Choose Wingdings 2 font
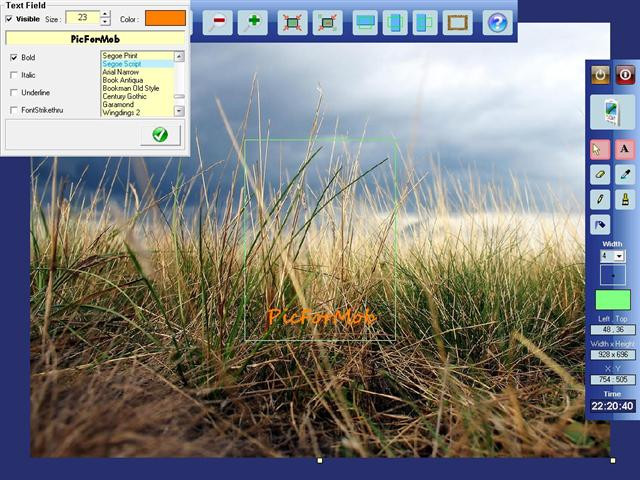 pos(121,113)
